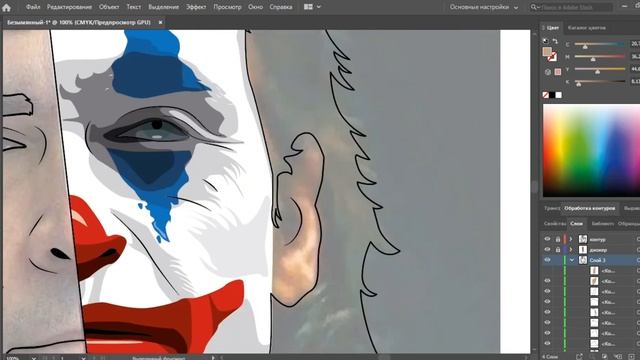Open the Текст menu
The height and width of the screenshot is (360, 640).
(133, 7)
